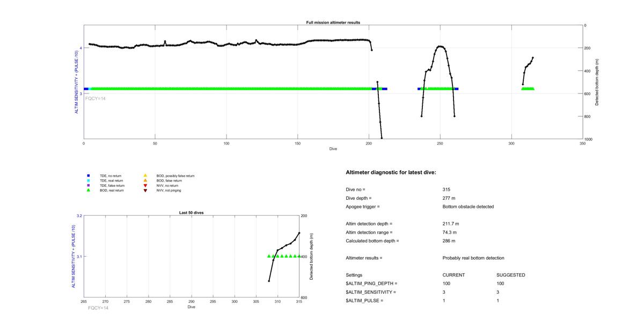
Task: Click the 'CURRENT' column header
Action: pyautogui.click(x=453, y=275)
